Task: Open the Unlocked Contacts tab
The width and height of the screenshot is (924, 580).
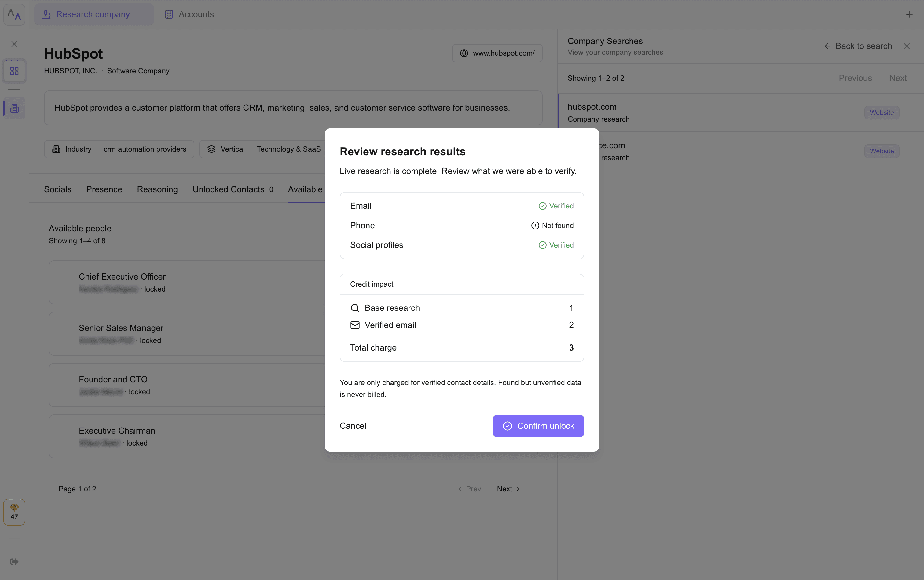Action: click(x=233, y=189)
